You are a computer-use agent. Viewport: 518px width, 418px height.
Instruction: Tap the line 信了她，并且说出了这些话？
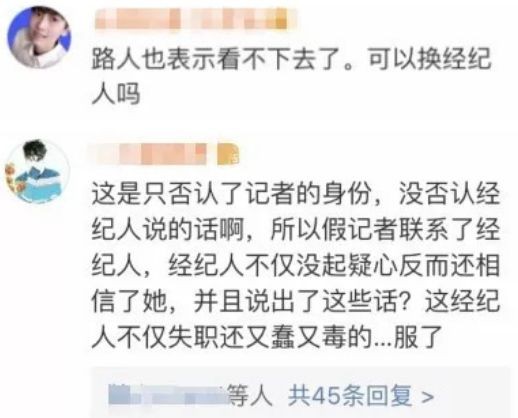click(251, 302)
